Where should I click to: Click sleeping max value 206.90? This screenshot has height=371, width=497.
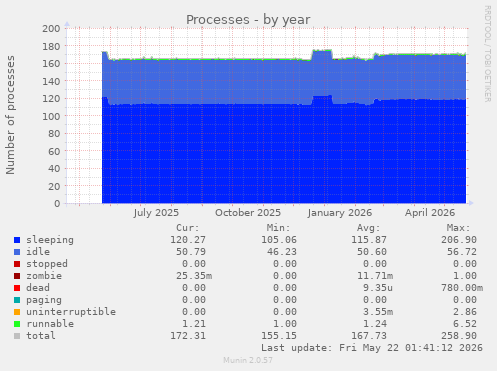[459, 240]
